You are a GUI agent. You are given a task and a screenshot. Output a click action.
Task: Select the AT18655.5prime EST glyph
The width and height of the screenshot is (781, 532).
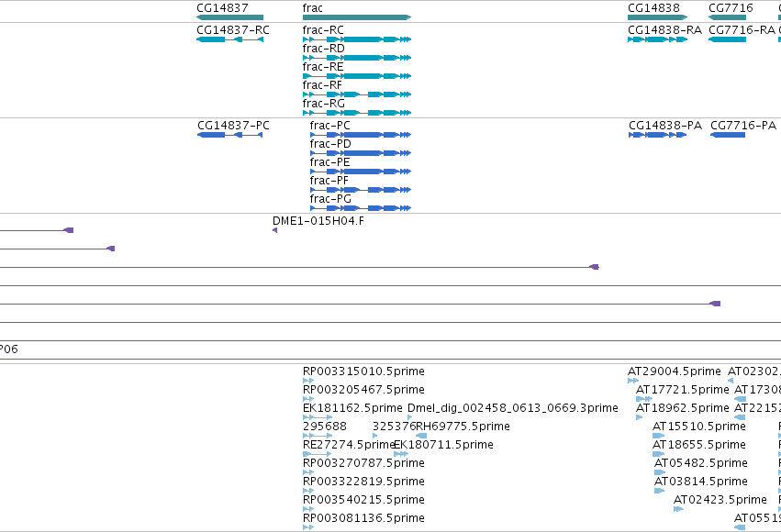(x=658, y=454)
